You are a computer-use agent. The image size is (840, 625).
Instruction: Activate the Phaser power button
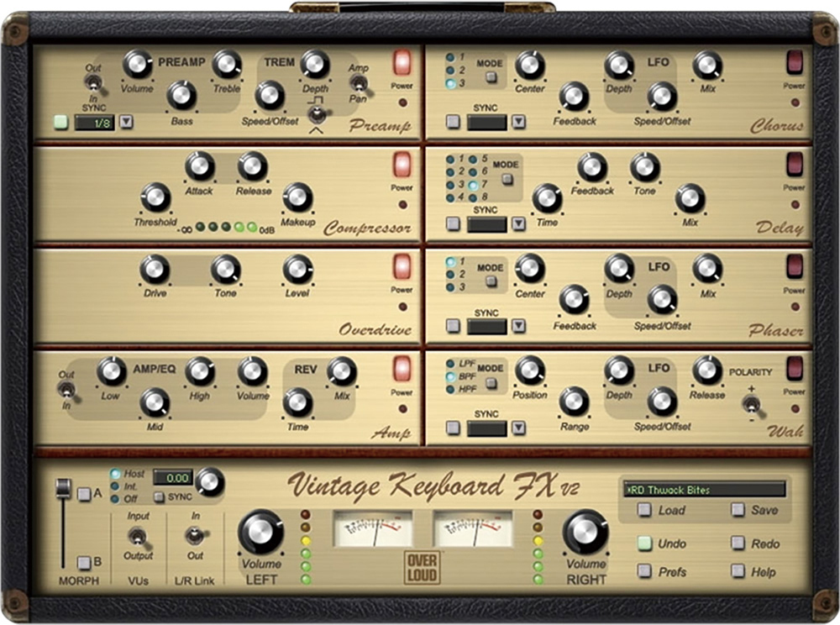pyautogui.click(x=795, y=266)
